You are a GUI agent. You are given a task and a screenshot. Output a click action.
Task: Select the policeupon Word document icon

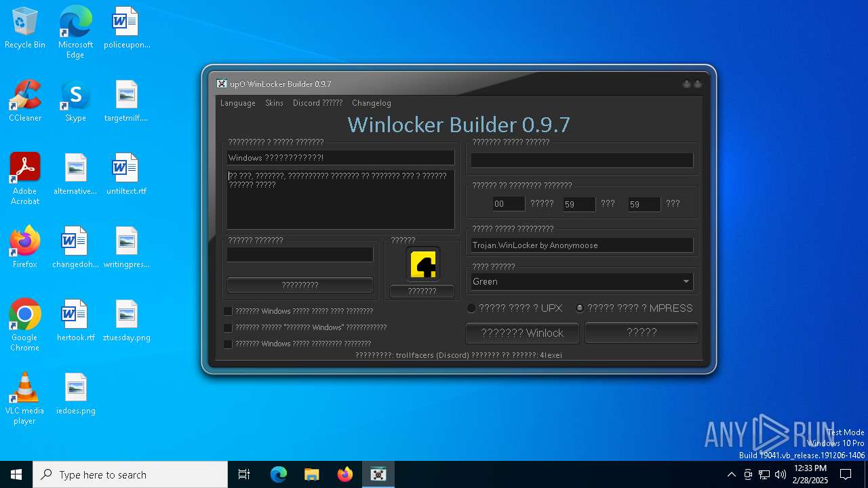127,28
